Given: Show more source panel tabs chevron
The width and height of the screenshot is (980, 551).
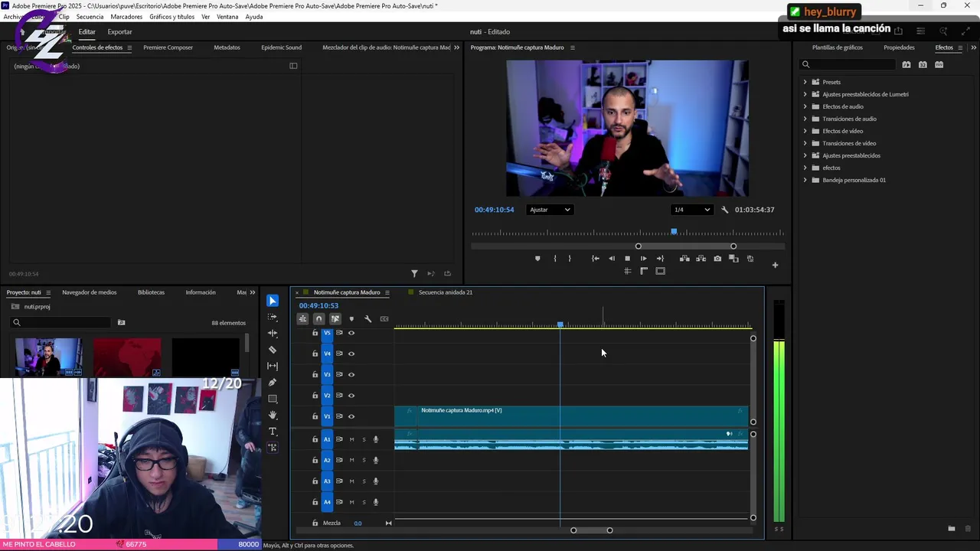Looking at the screenshot, I should [x=457, y=47].
